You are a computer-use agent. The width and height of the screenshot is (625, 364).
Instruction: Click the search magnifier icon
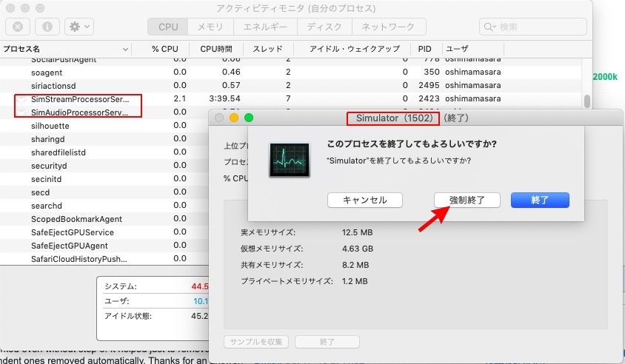(489, 27)
